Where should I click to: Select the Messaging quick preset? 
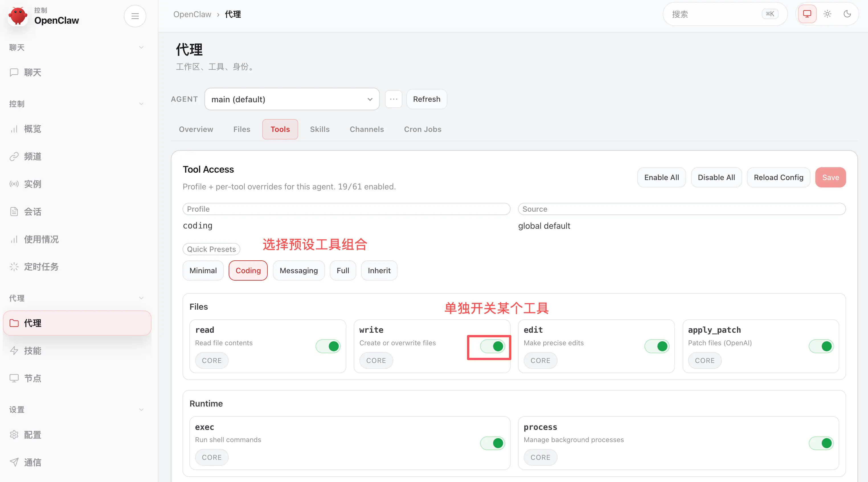[x=298, y=270]
